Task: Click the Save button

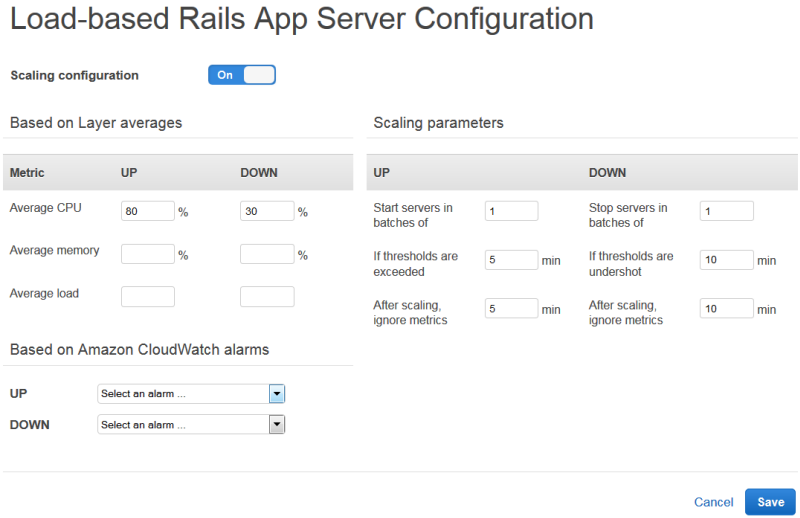Action: pos(770,502)
